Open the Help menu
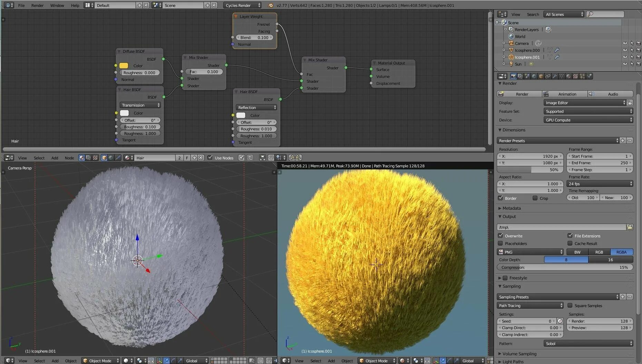 [75, 5]
